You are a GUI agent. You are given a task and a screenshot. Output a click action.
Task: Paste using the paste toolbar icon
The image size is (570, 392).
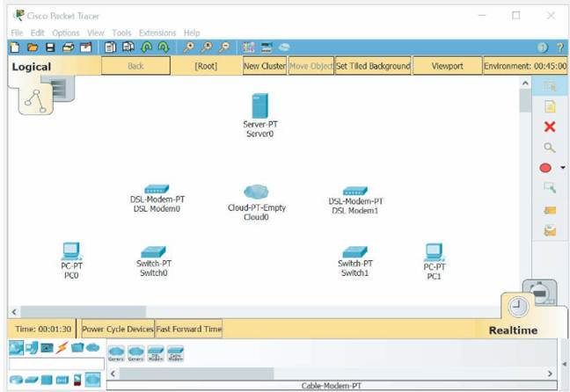point(128,47)
